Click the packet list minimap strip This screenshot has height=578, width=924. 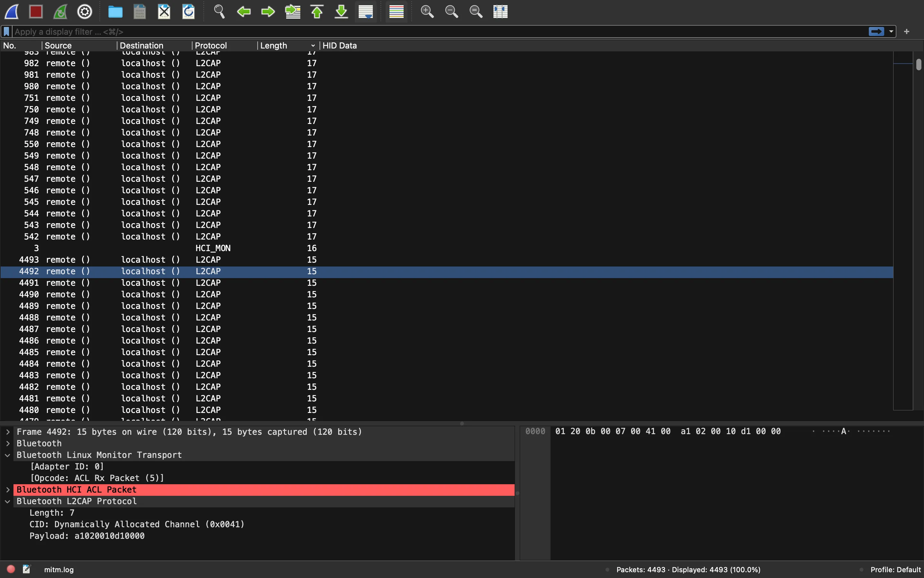coord(903,231)
